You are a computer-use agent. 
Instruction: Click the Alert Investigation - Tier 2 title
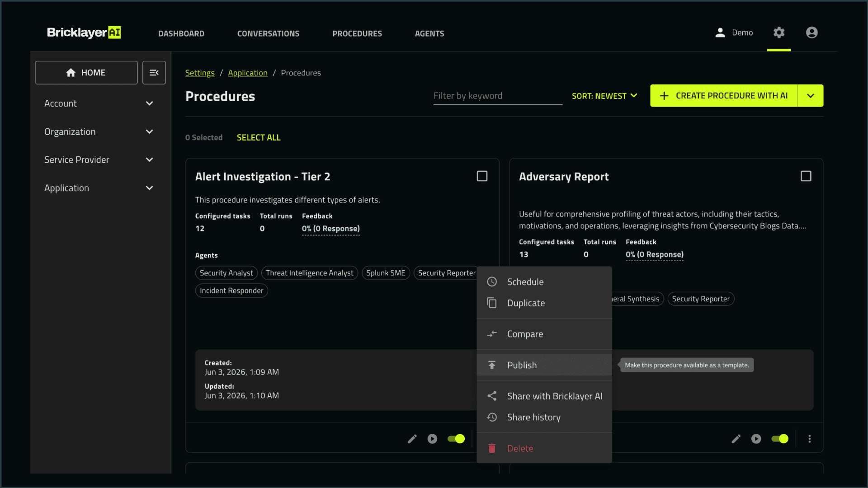[263, 177]
